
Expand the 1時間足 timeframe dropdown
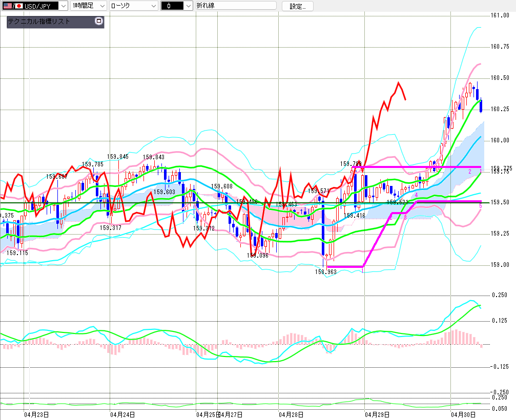pyautogui.click(x=101, y=6)
